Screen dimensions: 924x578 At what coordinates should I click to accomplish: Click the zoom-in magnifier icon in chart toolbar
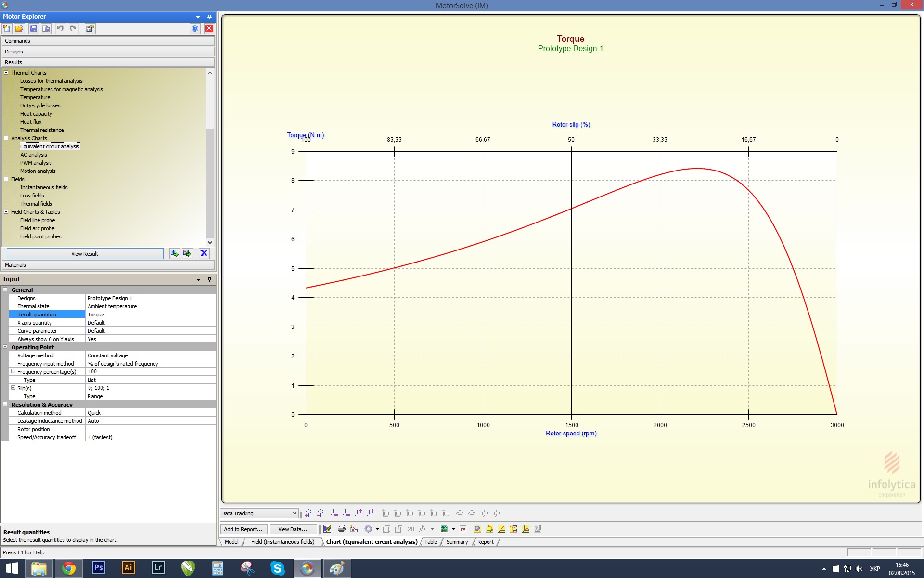coord(308,513)
